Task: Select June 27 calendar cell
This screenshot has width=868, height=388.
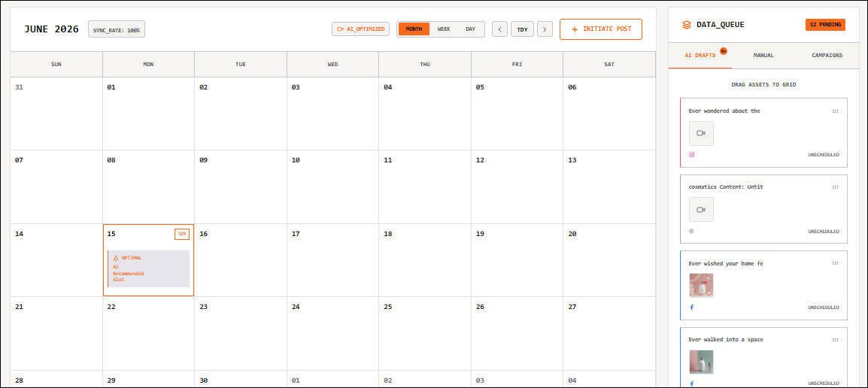Action: point(609,334)
